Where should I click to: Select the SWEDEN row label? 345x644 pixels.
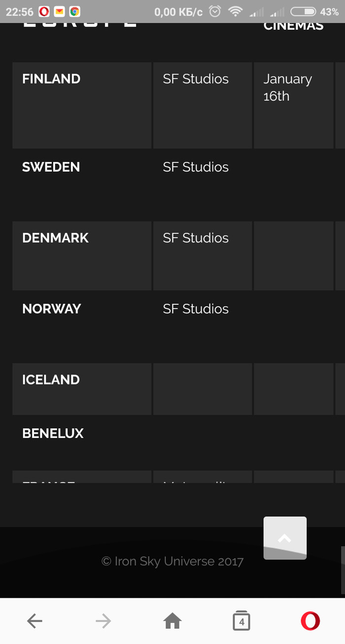point(51,167)
